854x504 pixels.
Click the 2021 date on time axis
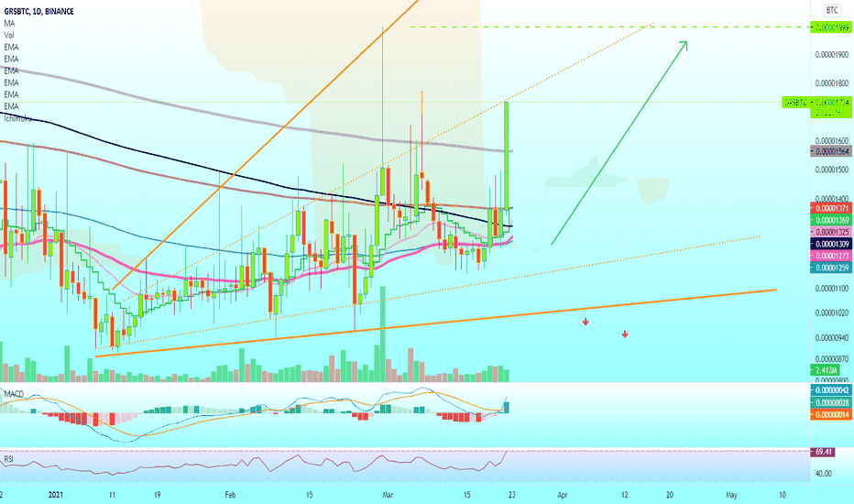(56, 495)
